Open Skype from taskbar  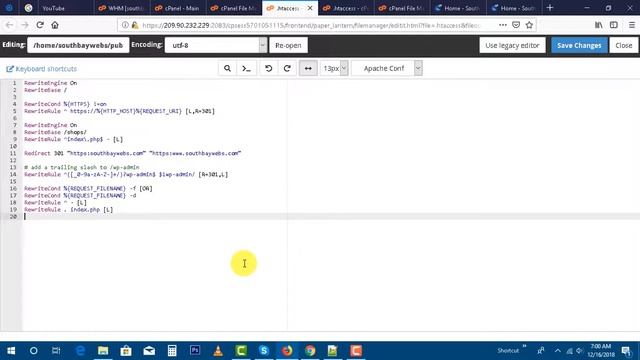[x=264, y=351]
